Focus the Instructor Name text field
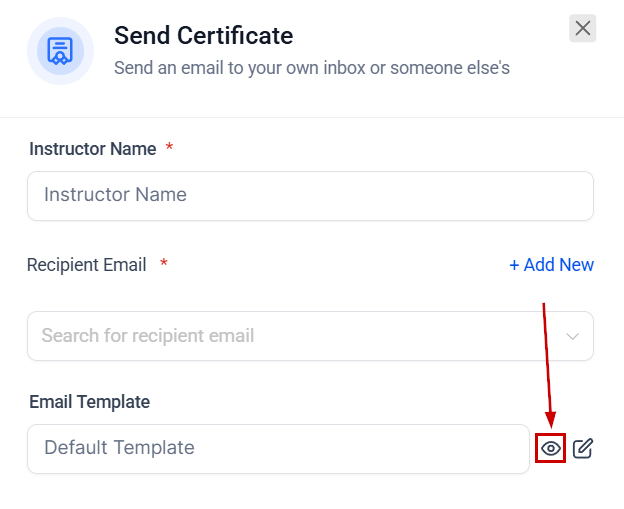This screenshot has height=509, width=624. coord(310,196)
